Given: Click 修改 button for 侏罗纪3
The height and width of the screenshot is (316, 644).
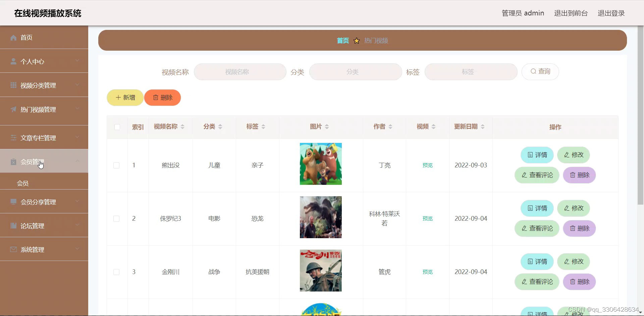Looking at the screenshot, I should (x=574, y=208).
